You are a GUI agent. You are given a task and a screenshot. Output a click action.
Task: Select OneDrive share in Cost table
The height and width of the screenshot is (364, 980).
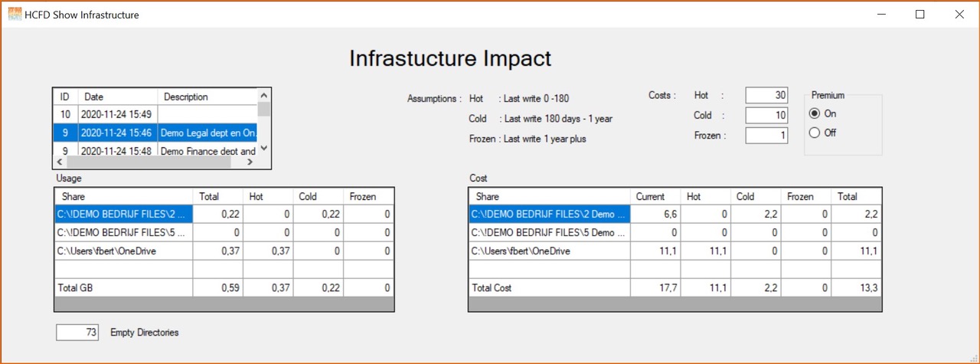[x=548, y=251]
